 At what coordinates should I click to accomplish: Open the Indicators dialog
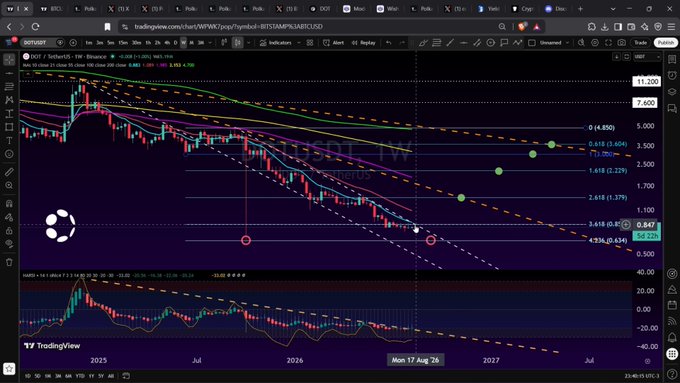tap(276, 43)
